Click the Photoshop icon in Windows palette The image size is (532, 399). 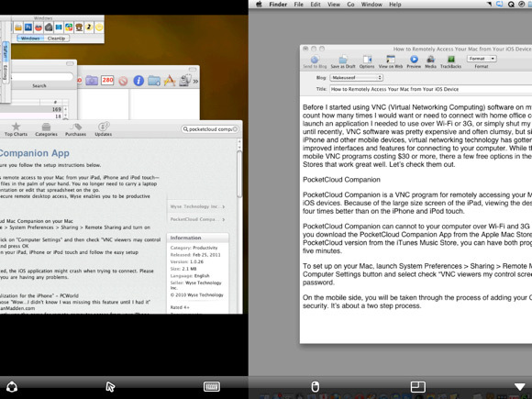pos(28,28)
